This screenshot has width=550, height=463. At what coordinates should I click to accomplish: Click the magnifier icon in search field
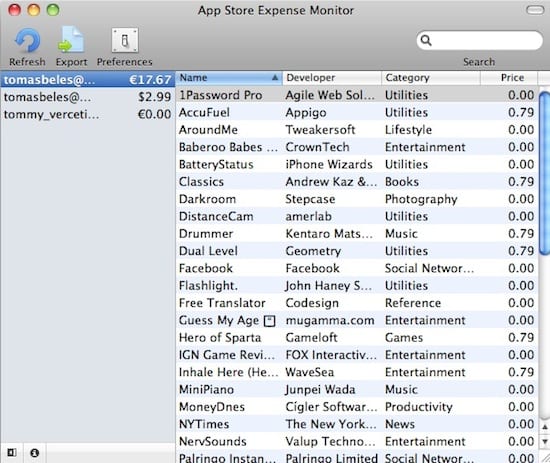(x=426, y=40)
